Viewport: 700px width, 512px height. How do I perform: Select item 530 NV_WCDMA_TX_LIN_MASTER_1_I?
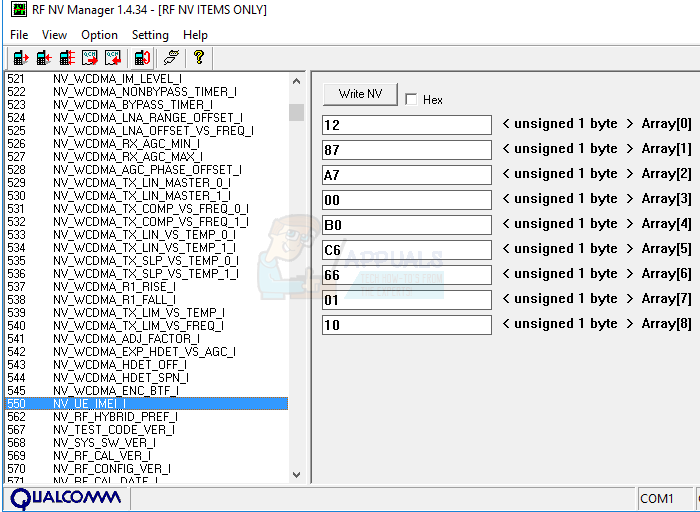(146, 196)
